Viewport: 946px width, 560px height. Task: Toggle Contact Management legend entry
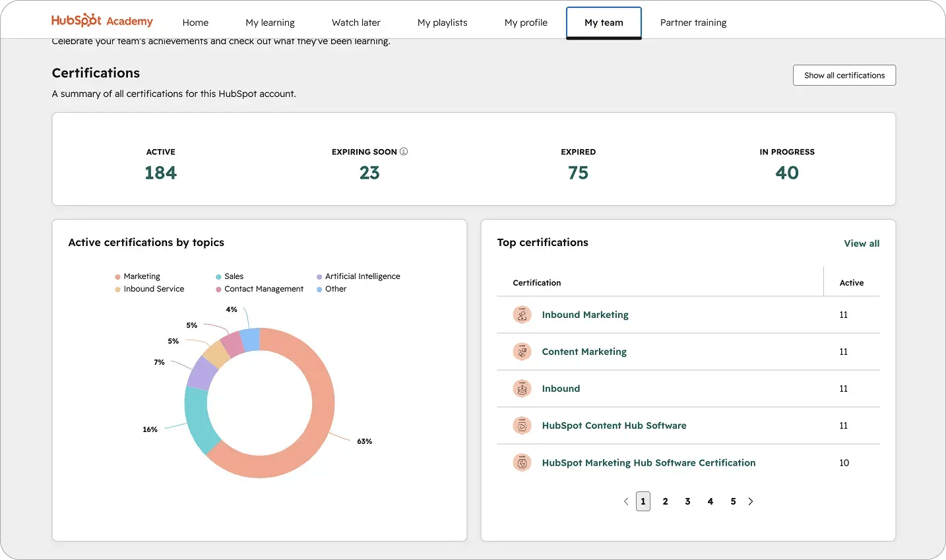point(260,289)
